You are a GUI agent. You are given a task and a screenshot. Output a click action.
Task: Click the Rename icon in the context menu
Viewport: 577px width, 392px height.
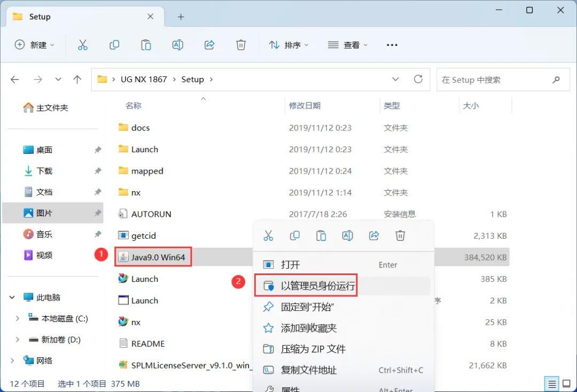[347, 236]
